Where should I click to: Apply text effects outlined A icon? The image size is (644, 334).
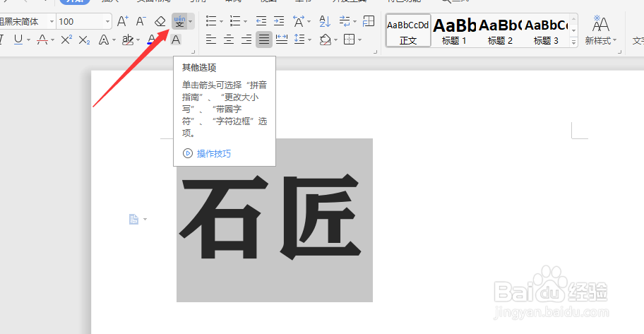pos(104,40)
